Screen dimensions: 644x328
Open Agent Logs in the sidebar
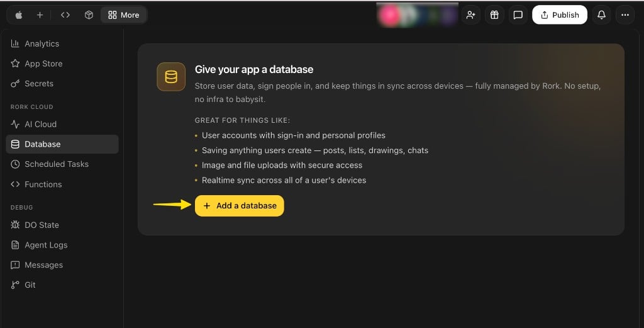[x=62, y=245]
